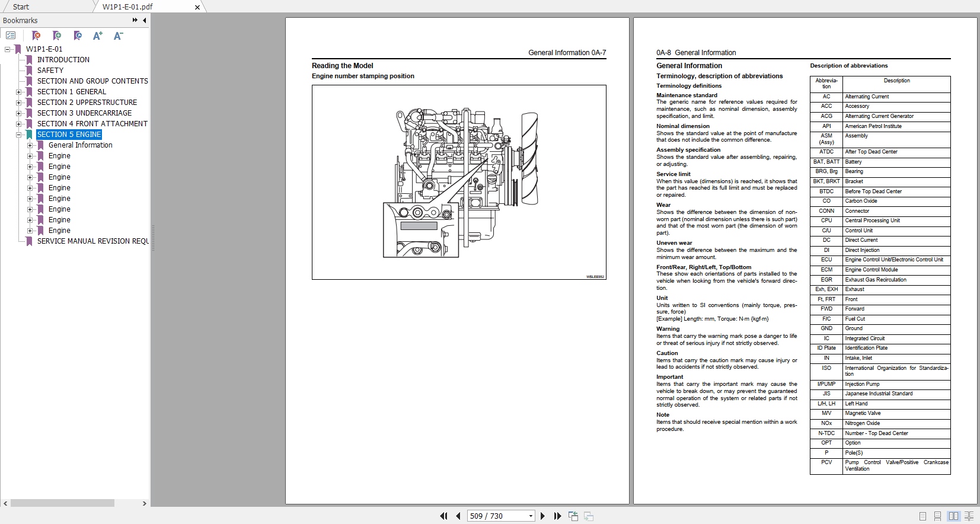The width and height of the screenshot is (980, 524).
Task: Click the 'ECU' abbreviation cell
Action: pyautogui.click(x=826, y=260)
